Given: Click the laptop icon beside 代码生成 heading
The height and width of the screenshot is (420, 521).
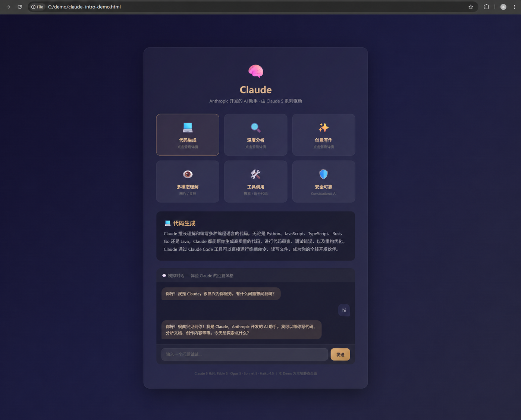Looking at the screenshot, I should 167,223.
